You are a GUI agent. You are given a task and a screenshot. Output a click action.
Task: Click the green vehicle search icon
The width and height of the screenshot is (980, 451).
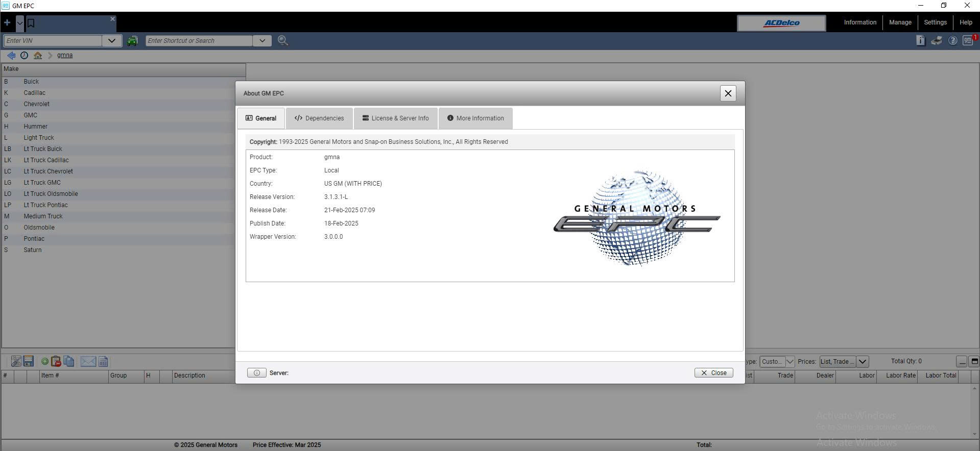(x=132, y=41)
